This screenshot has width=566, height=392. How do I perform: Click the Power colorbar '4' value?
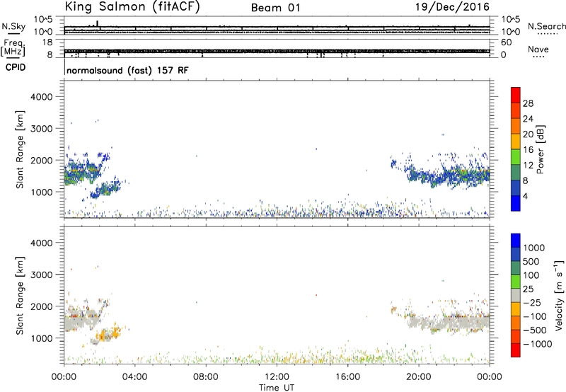click(525, 196)
